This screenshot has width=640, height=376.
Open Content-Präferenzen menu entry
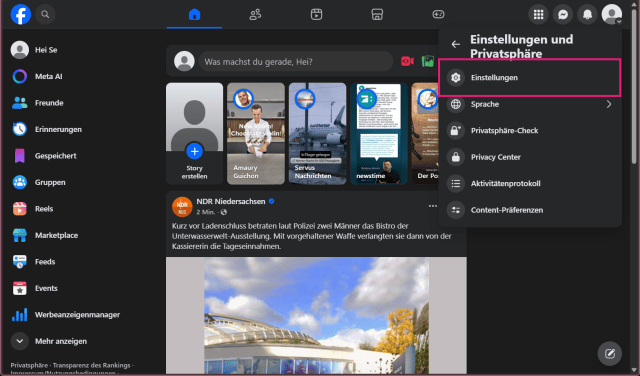(530, 210)
